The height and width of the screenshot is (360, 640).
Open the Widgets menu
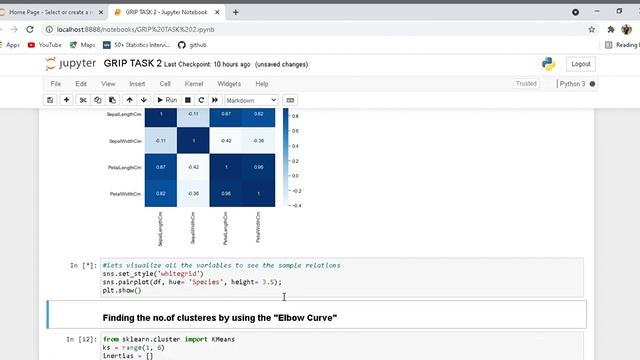coord(229,84)
